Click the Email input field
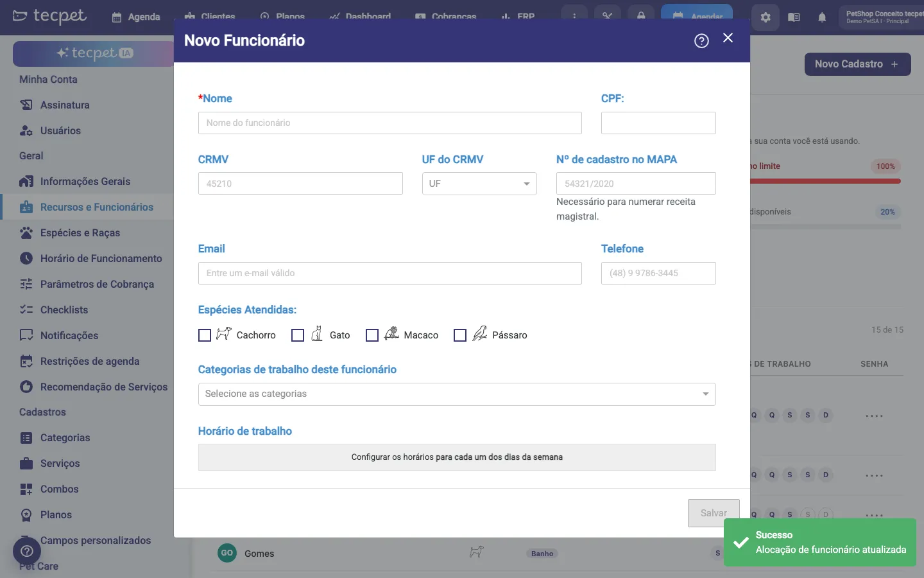Image resolution: width=924 pixels, height=578 pixels. [x=390, y=274]
